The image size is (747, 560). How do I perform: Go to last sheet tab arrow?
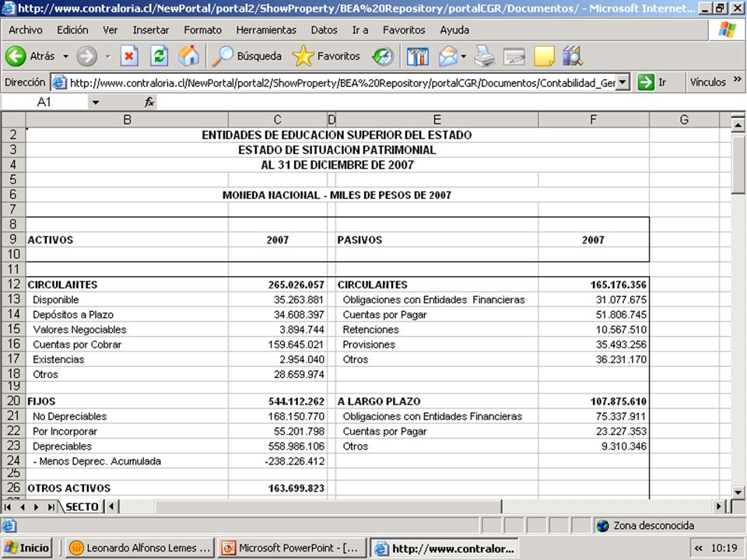51,506
